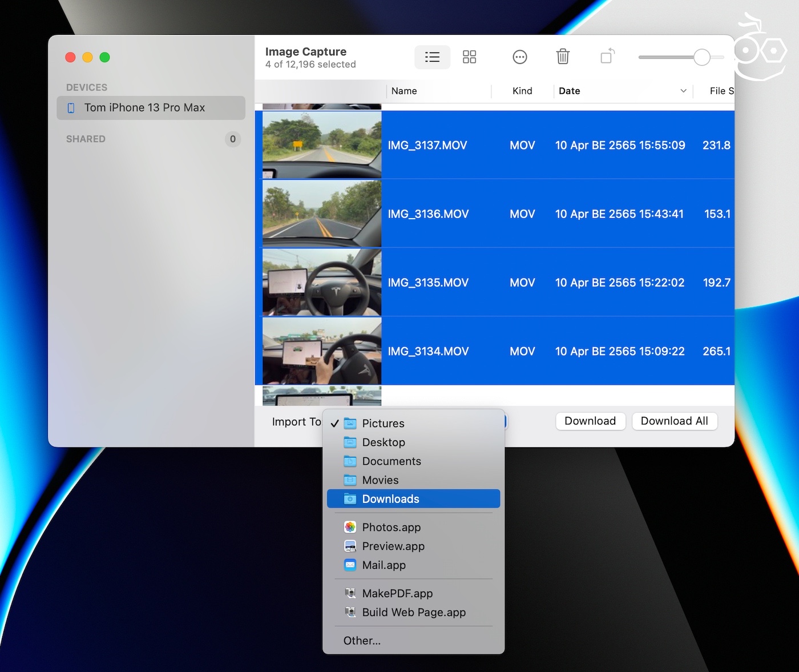Select MakePDF.app import option
The image size is (799, 672).
pos(397,593)
